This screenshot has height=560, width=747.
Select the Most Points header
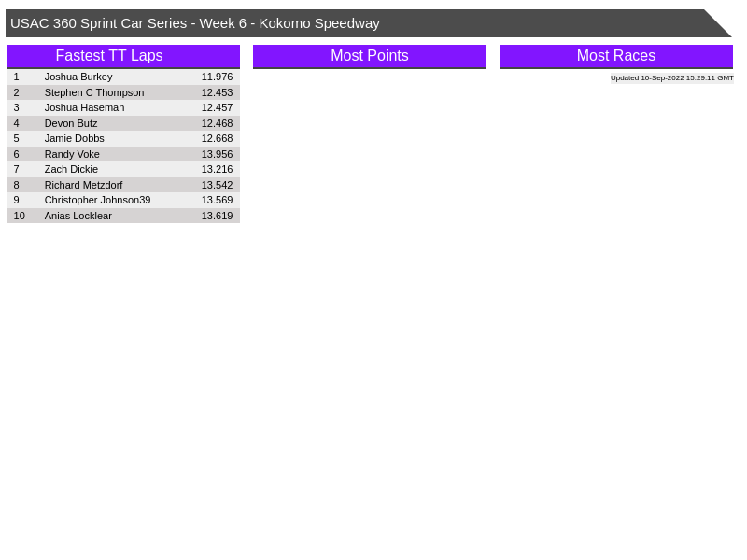click(x=369, y=56)
